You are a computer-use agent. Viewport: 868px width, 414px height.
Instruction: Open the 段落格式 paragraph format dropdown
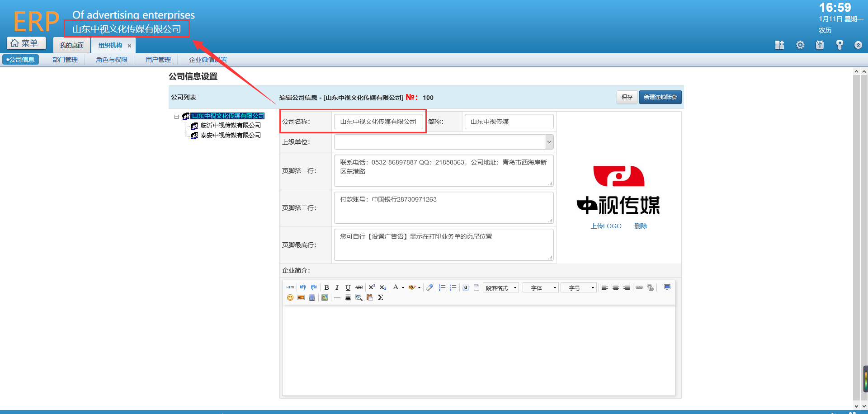click(x=501, y=287)
